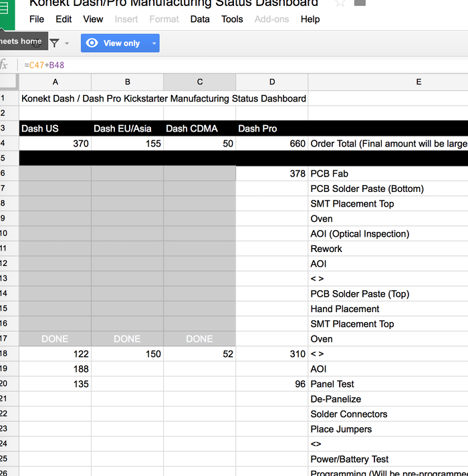Click the 'PCB Fab' cell
Screen dimensions: 468x476
tap(388, 173)
